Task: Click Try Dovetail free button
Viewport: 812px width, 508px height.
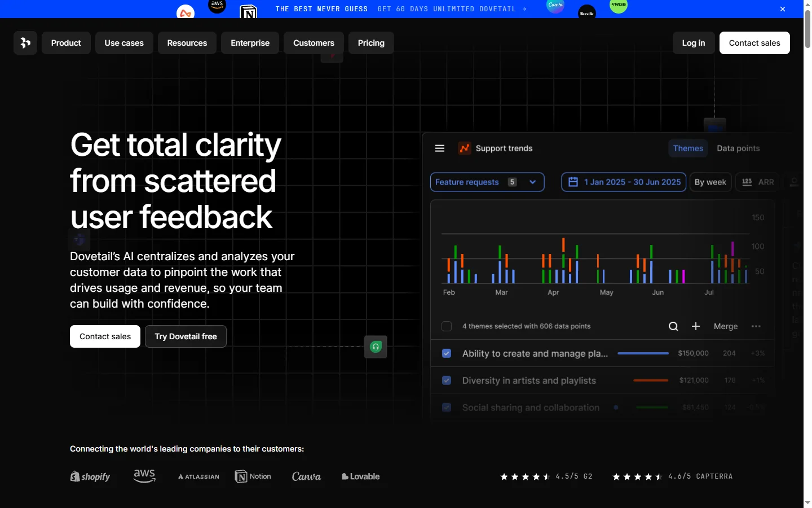Action: point(186,336)
